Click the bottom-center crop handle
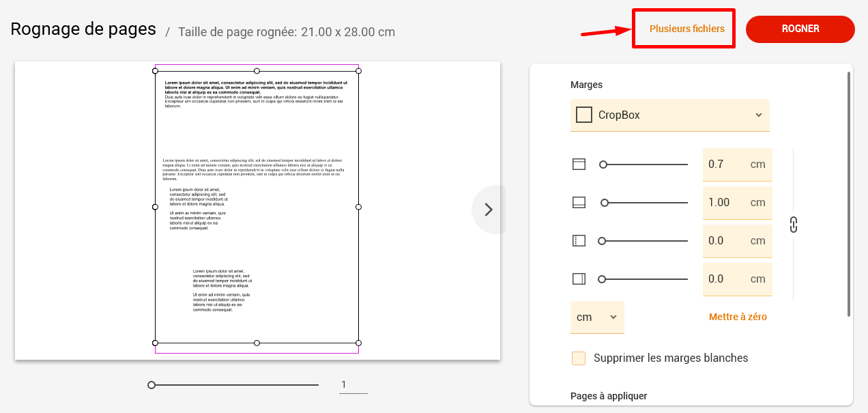Screen dimensions: 868x413 click(257, 343)
